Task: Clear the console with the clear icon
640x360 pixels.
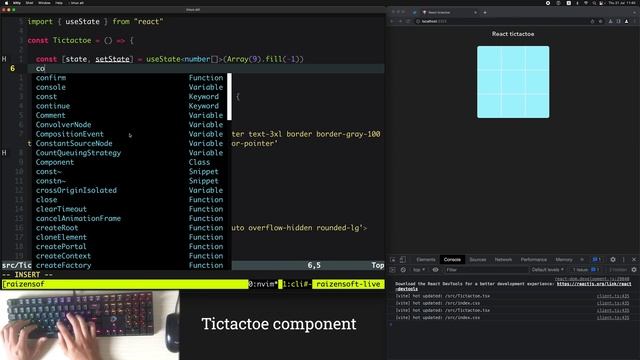Action: tap(403, 270)
